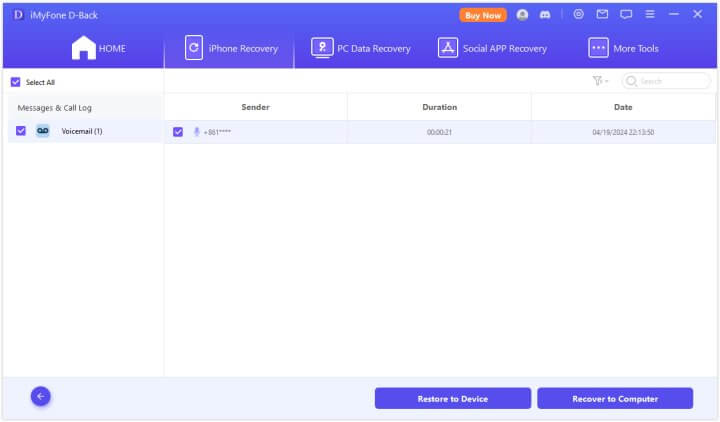Click Recover to Computer button
Viewport: 720px width, 422px height.
point(615,399)
